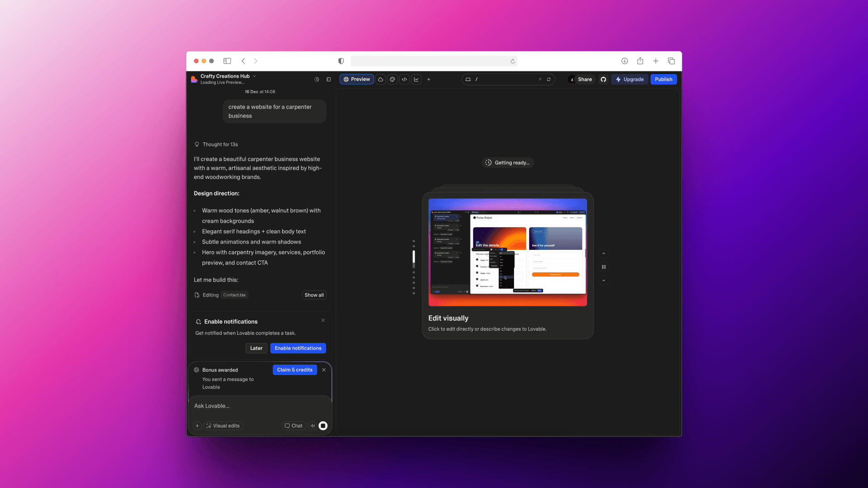Open the theme palette icon

(x=392, y=79)
